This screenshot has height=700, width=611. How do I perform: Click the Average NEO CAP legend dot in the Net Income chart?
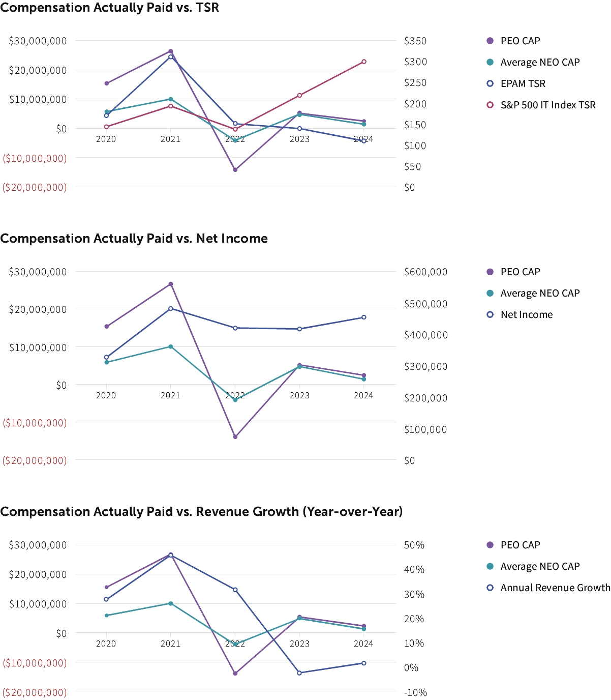pyautogui.click(x=490, y=293)
